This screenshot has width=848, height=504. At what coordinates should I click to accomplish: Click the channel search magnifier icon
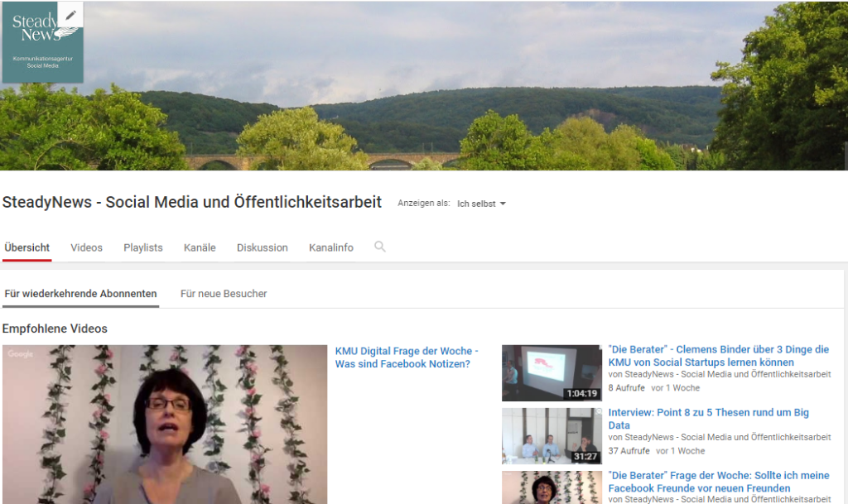pyautogui.click(x=380, y=247)
